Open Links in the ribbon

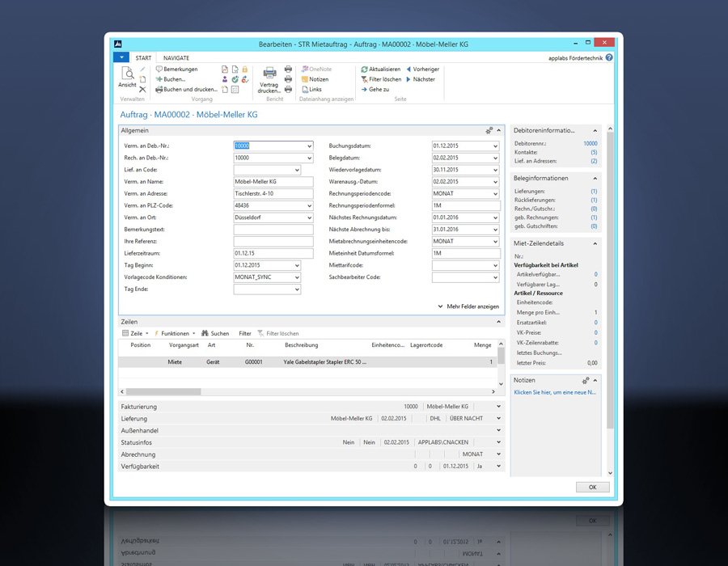pos(311,90)
